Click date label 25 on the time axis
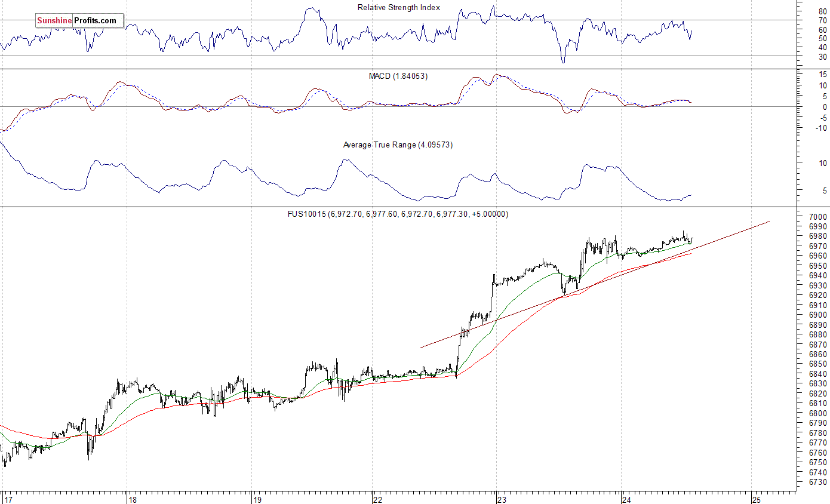Screen dimensions: 830x504 [757, 499]
